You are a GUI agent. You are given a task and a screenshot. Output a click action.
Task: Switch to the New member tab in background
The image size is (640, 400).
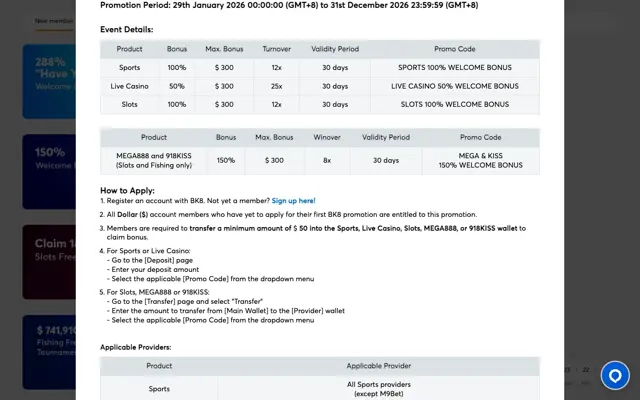[54, 21]
